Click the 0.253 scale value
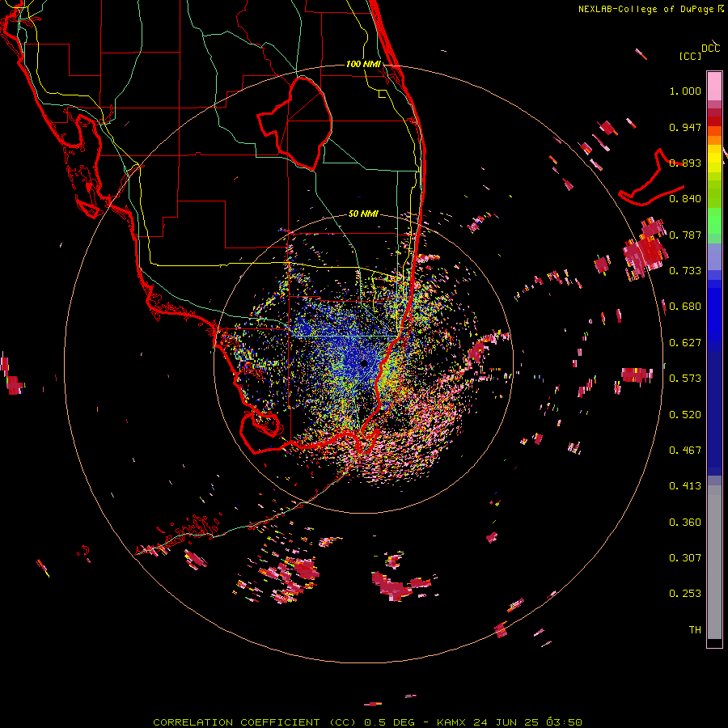This screenshot has height=728, width=728. [x=685, y=594]
